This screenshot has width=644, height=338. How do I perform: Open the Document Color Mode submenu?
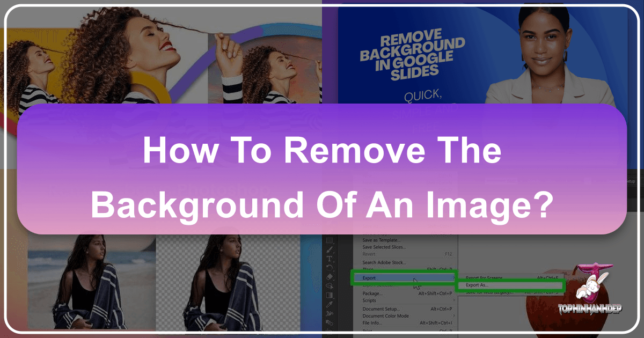click(385, 315)
